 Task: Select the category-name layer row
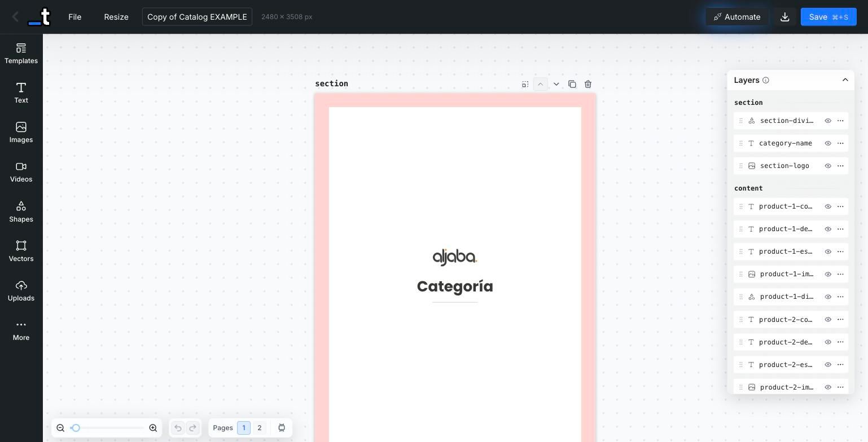(791, 143)
